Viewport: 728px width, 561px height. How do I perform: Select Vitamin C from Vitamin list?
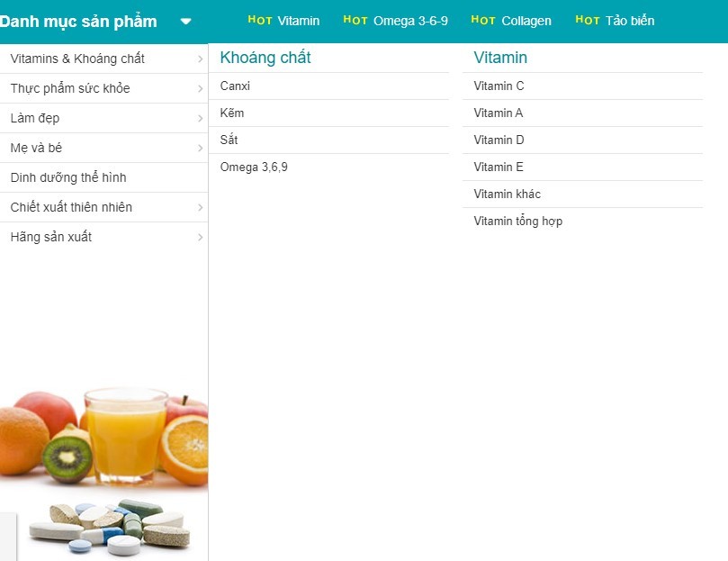tap(499, 86)
